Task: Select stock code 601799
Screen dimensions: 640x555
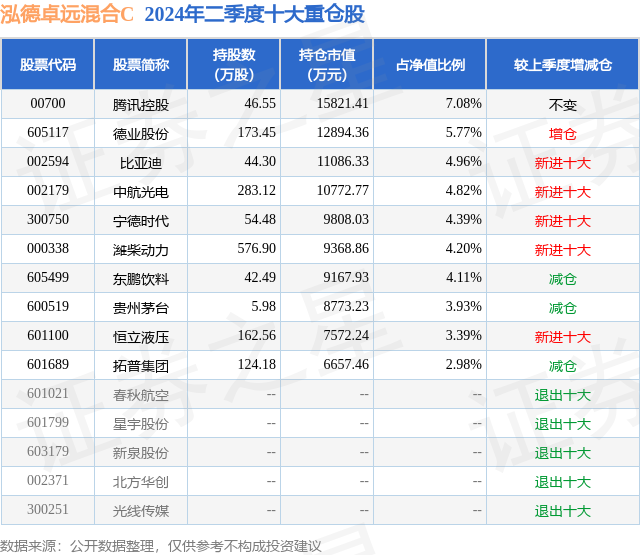Action: tap(48, 422)
